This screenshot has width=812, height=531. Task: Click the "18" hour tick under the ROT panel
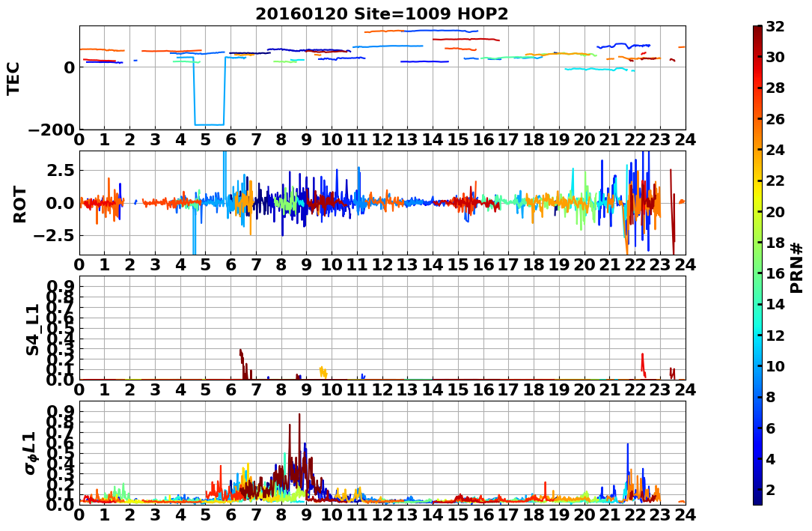534,264
